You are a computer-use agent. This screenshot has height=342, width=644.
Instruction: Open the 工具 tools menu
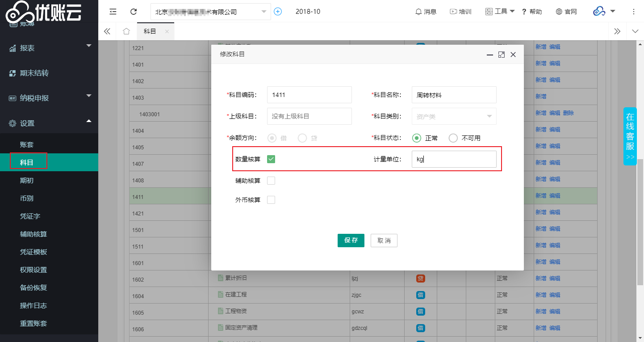pyautogui.click(x=500, y=12)
